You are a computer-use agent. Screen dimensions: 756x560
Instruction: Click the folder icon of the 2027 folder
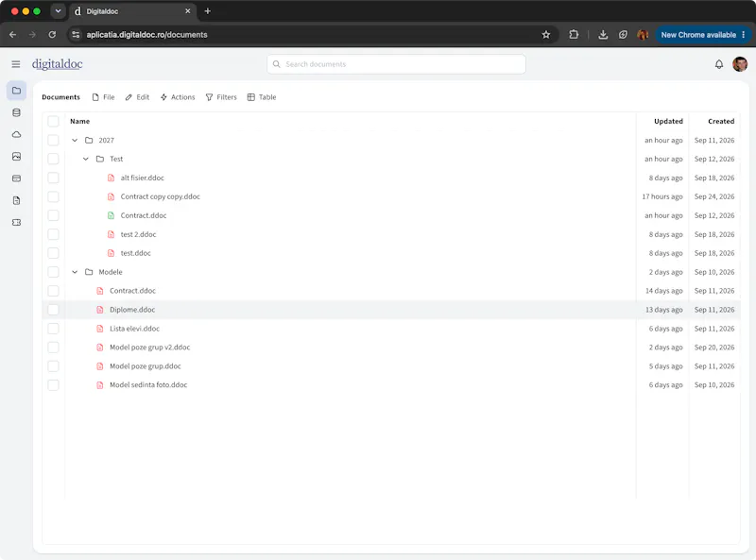89,141
